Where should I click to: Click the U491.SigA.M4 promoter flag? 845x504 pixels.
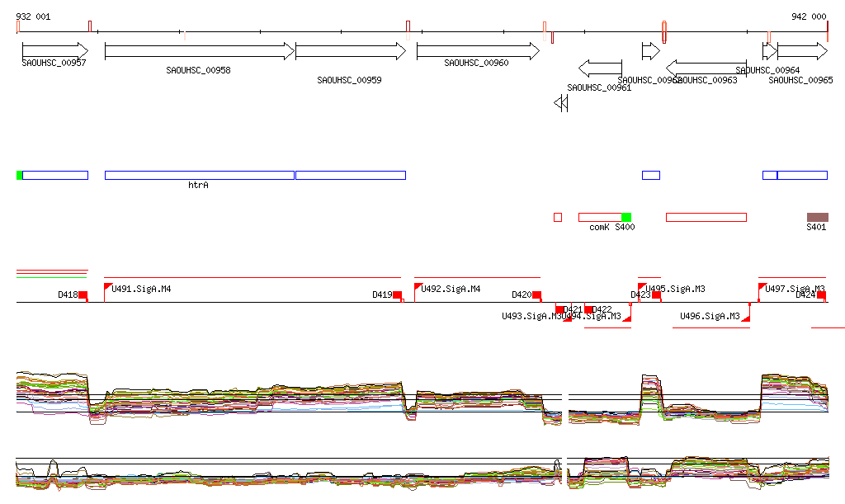[x=108, y=287]
